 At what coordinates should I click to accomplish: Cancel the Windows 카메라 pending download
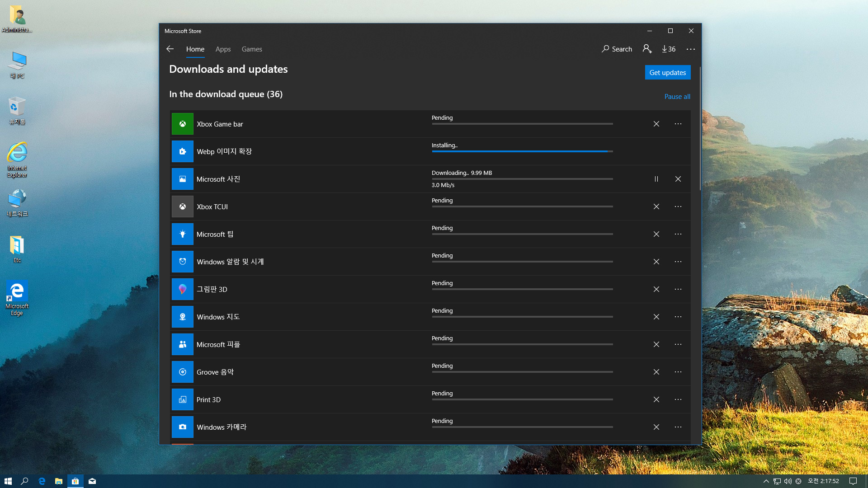(x=656, y=427)
